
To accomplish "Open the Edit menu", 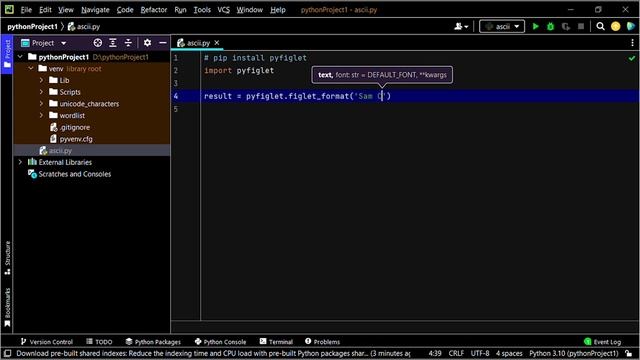I will 45,10.
